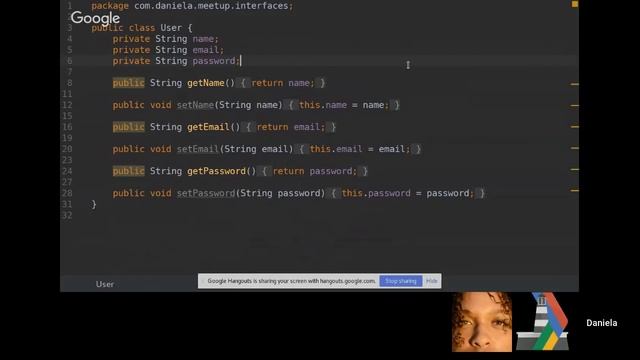Click the package declaration com.daniela.meetup.interfaces

[192, 6]
